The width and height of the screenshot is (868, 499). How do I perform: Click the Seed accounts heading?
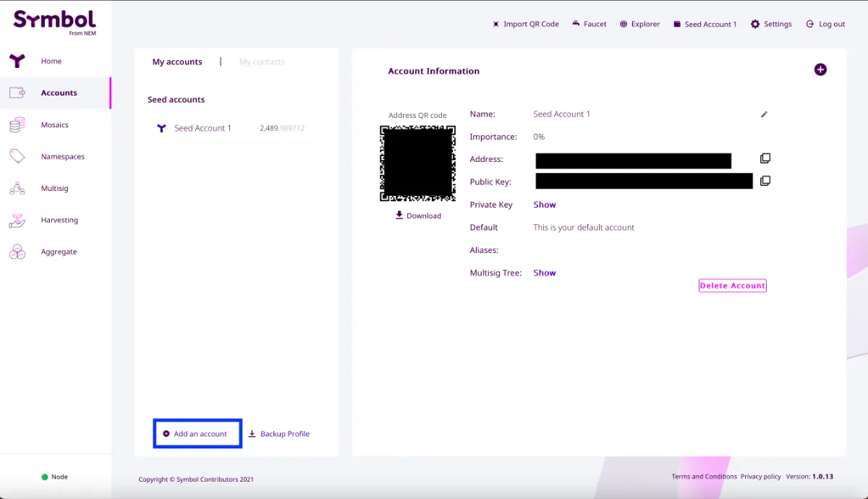point(176,100)
